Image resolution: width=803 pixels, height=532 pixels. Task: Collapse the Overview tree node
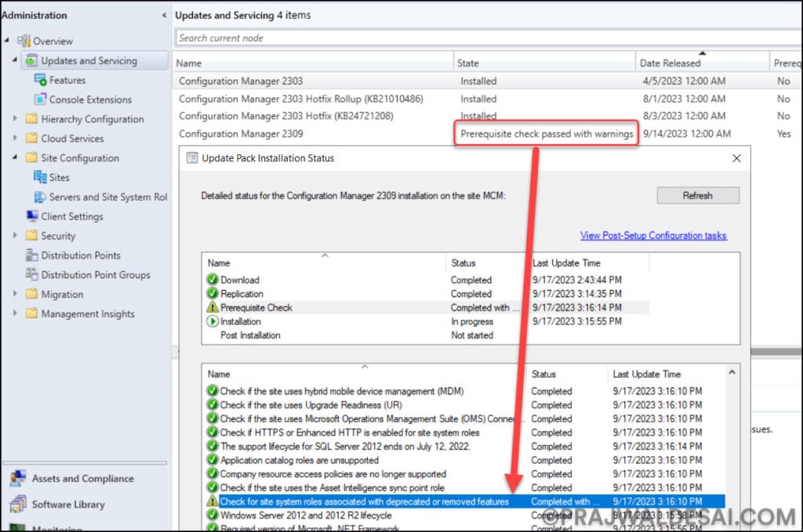click(x=6, y=40)
